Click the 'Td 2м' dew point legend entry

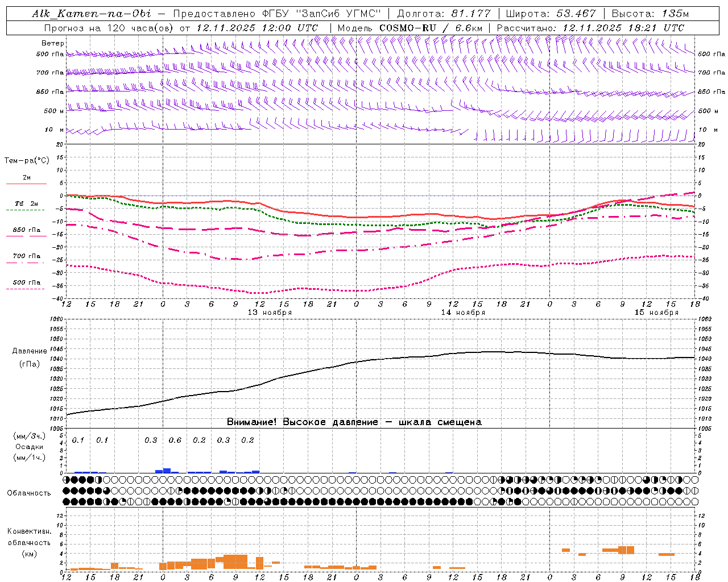click(27, 203)
